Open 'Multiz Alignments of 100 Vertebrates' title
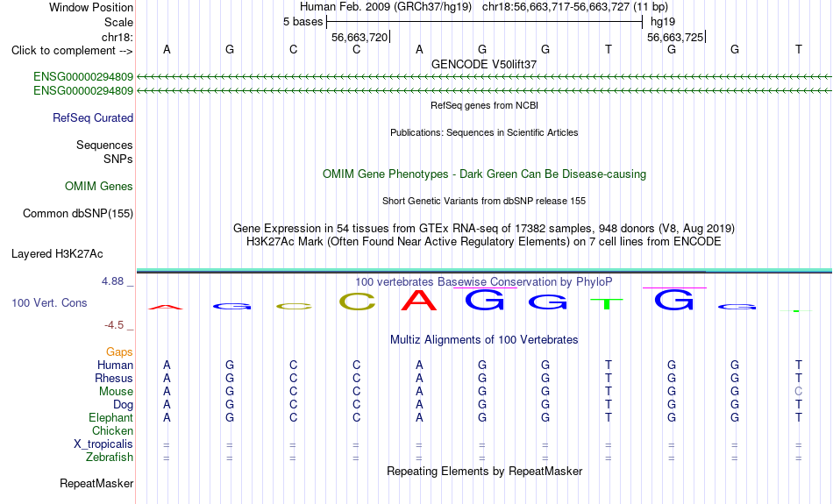Viewport: 833px width, 504px height. [484, 340]
